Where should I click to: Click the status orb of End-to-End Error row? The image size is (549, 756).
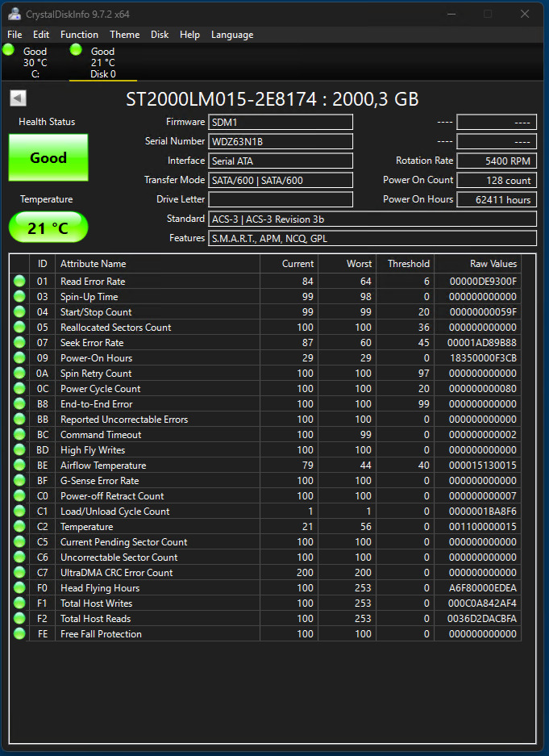(x=19, y=404)
